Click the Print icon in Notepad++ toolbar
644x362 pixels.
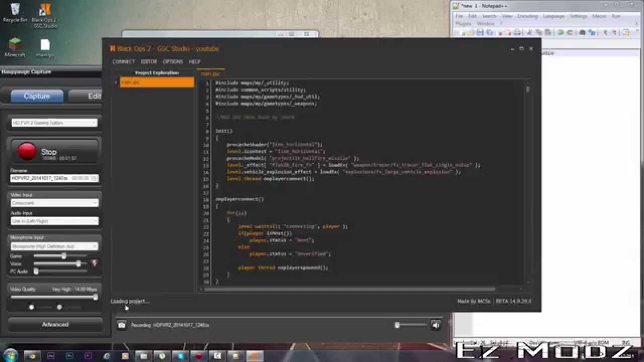(x=517, y=33)
